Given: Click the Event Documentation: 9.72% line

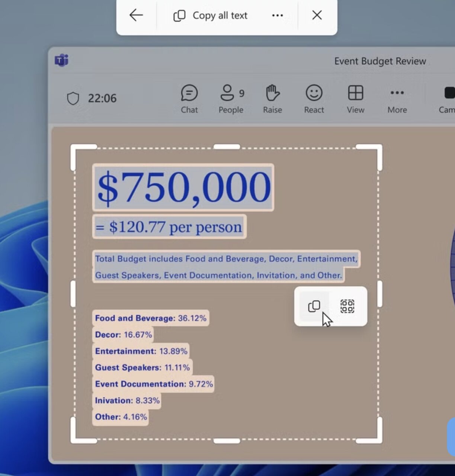Looking at the screenshot, I should click(x=154, y=384).
